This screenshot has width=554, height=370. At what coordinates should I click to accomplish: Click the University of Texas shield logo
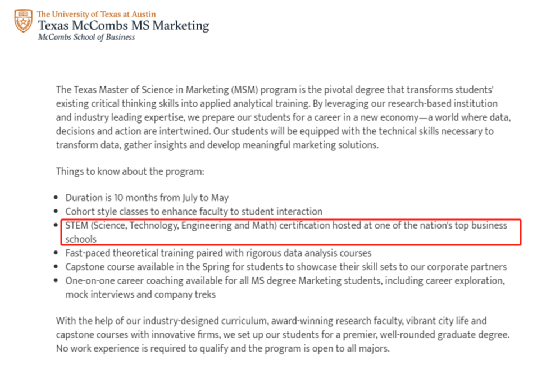pyautogui.click(x=23, y=20)
